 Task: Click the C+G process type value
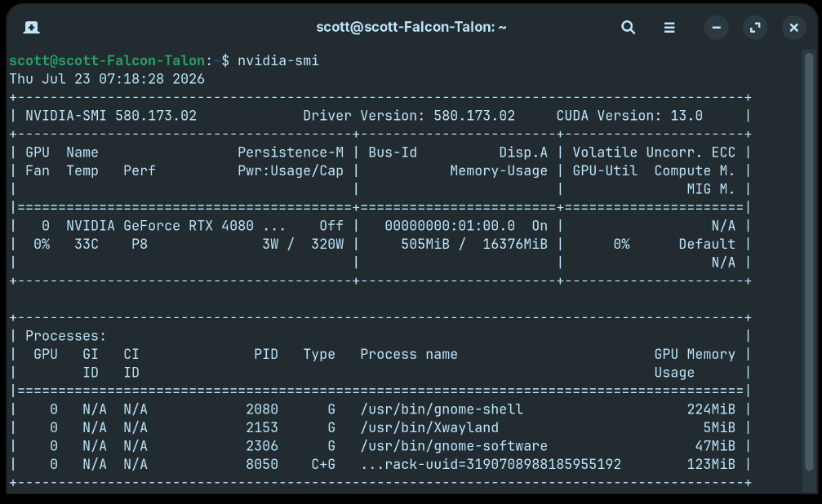pyautogui.click(x=323, y=464)
